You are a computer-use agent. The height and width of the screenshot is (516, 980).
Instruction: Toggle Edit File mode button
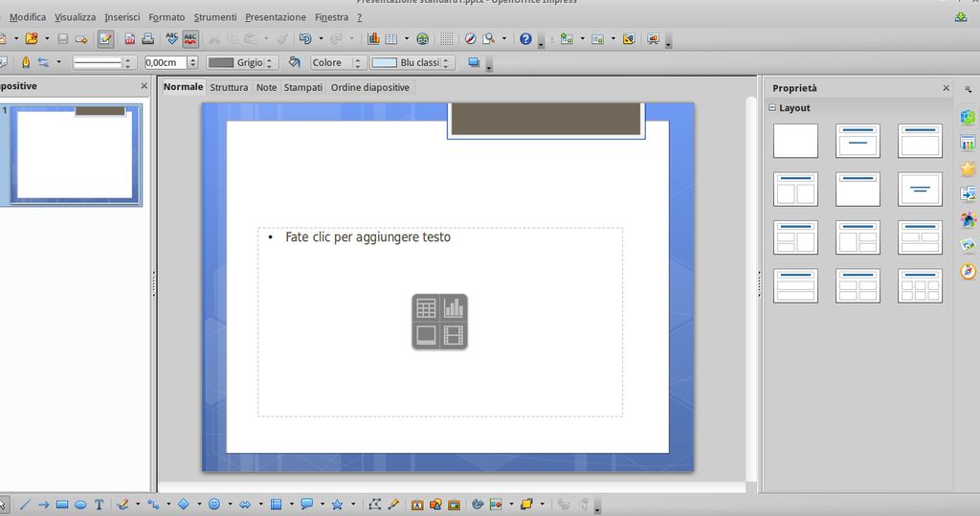105,39
